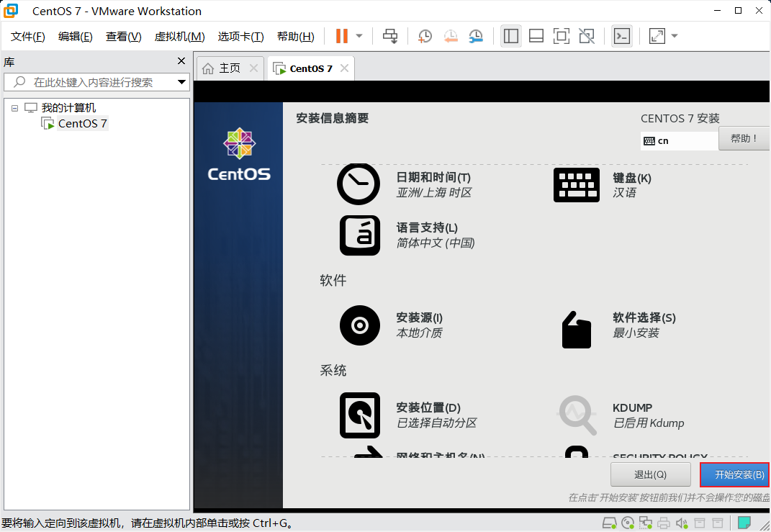This screenshot has width=771, height=532.
Task: Click the pause virtual machine icon
Action: [x=342, y=36]
